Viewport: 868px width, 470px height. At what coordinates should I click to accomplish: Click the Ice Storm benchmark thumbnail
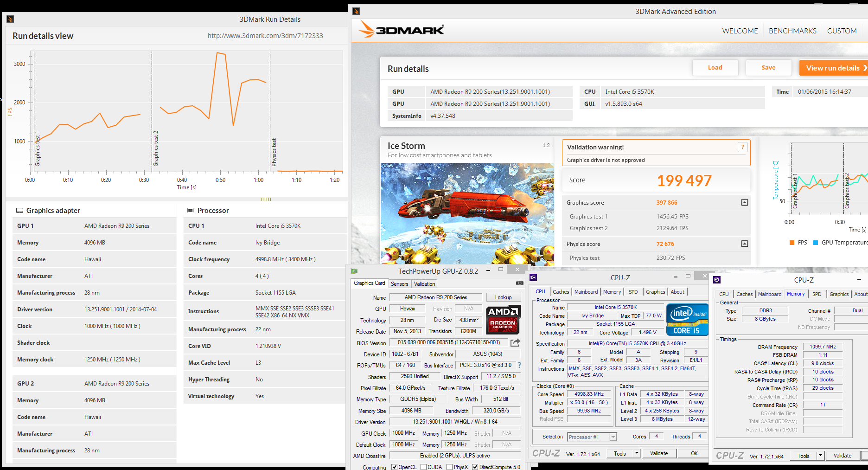point(467,214)
